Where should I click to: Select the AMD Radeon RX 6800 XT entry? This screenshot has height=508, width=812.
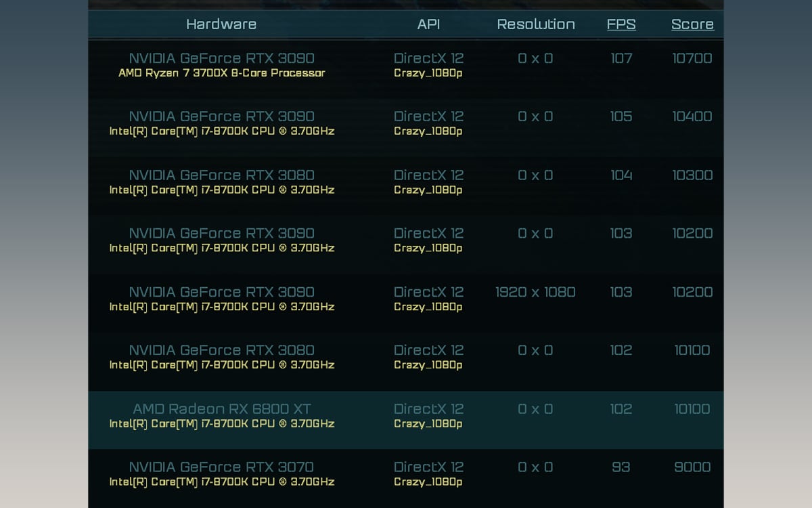[x=222, y=409]
